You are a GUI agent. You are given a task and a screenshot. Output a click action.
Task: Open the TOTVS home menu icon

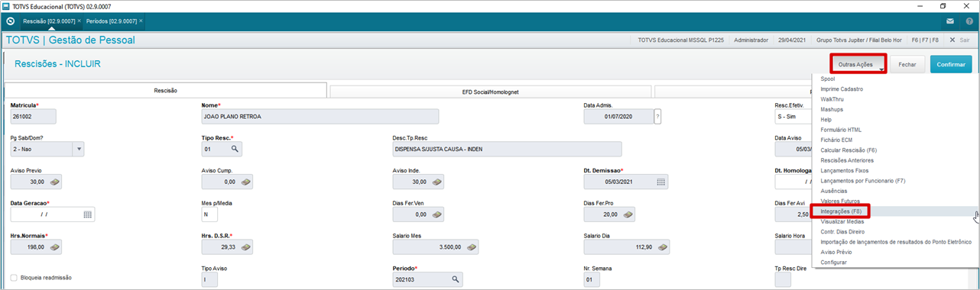pyautogui.click(x=10, y=21)
